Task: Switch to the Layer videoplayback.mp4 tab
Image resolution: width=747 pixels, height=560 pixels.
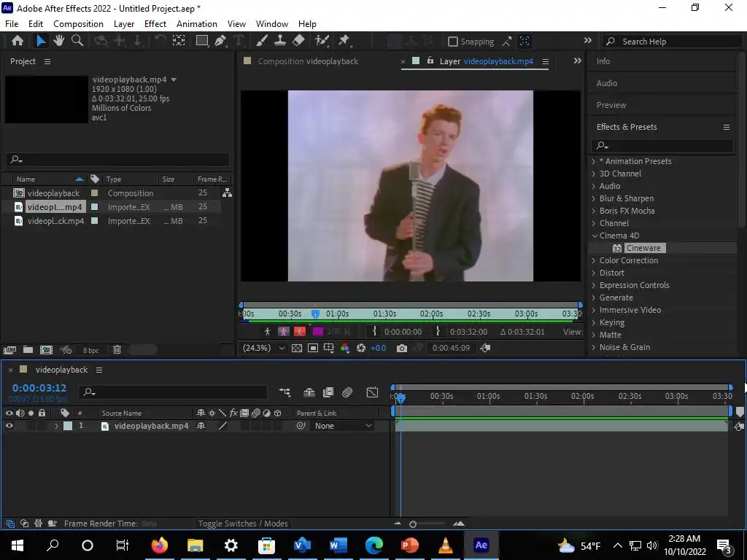Action: [x=487, y=61]
